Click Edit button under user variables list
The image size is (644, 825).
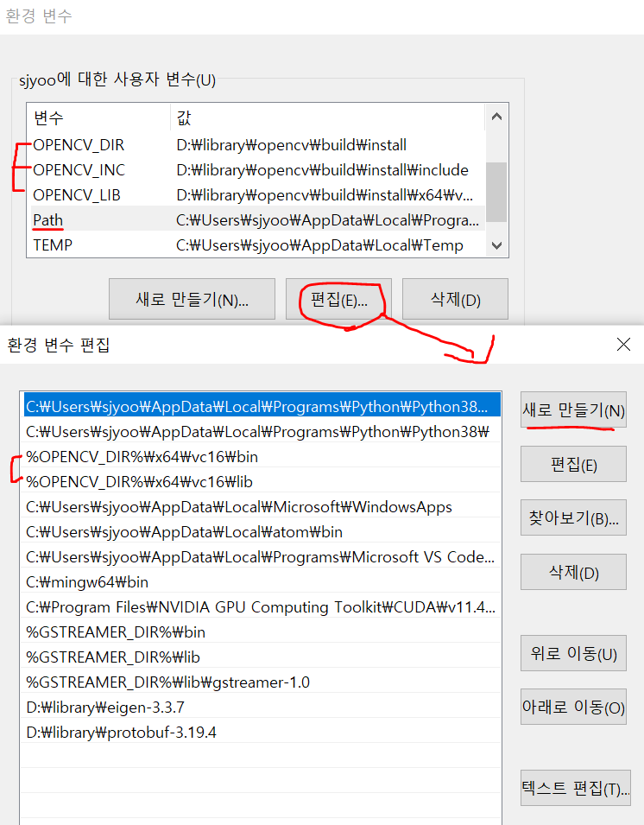(338, 299)
